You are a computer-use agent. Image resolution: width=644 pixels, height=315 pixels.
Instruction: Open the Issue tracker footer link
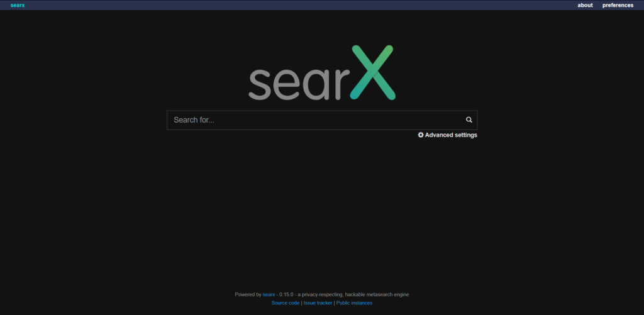tap(318, 303)
